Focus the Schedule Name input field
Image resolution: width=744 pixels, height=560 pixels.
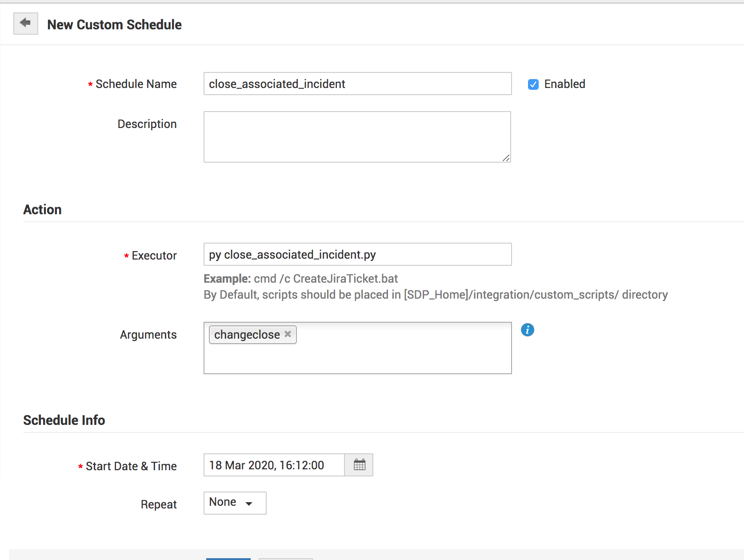point(357,84)
